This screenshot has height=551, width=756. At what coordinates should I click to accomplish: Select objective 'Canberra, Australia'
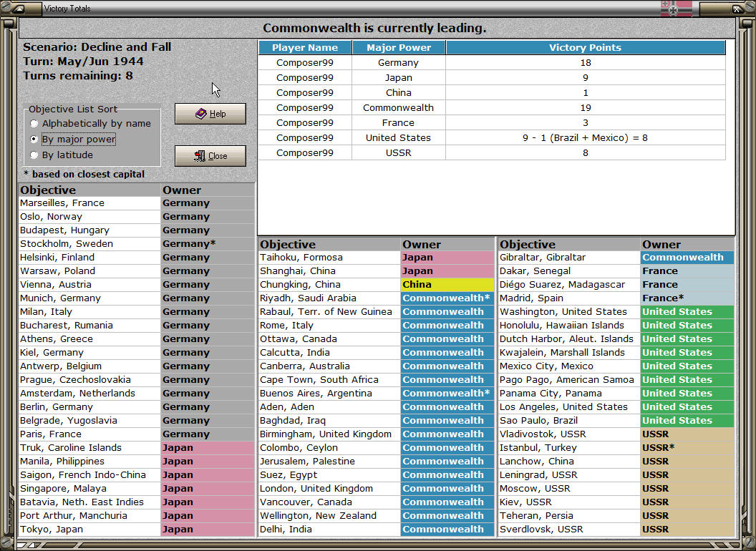click(x=329, y=366)
